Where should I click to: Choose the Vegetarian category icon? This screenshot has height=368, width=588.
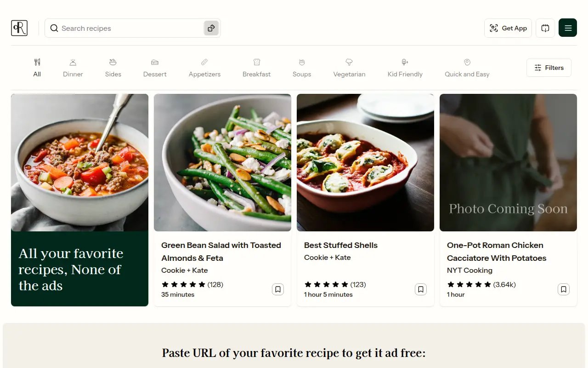[x=349, y=62]
